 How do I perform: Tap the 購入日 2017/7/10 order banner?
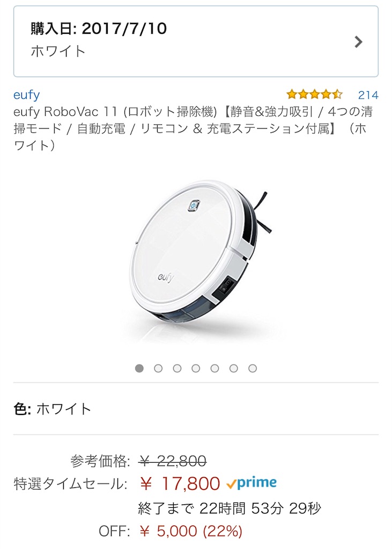[x=196, y=41]
